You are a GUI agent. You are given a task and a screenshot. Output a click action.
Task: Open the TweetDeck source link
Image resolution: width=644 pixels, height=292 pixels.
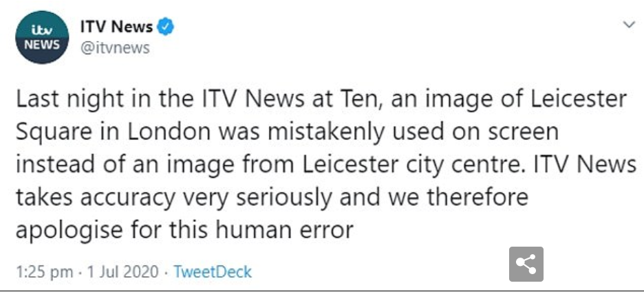[x=213, y=272]
